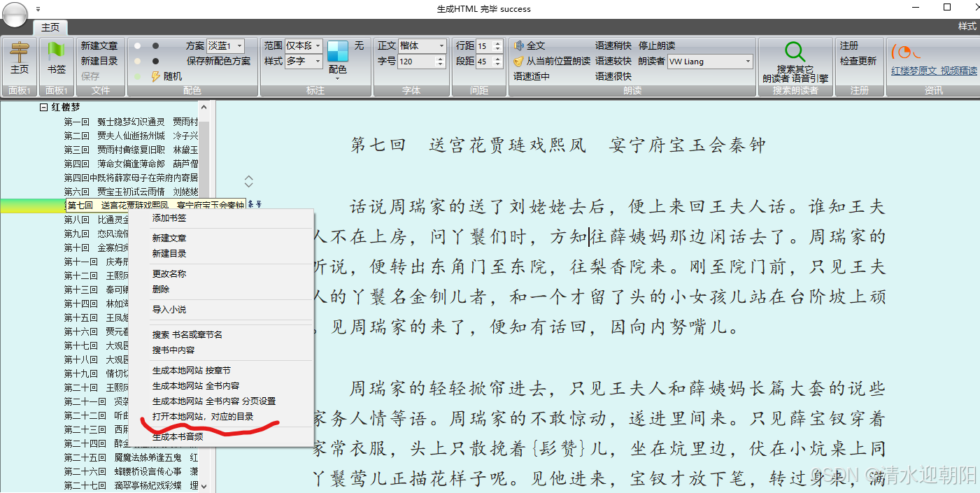
Task: Click the 注册 button
Action: click(x=849, y=45)
